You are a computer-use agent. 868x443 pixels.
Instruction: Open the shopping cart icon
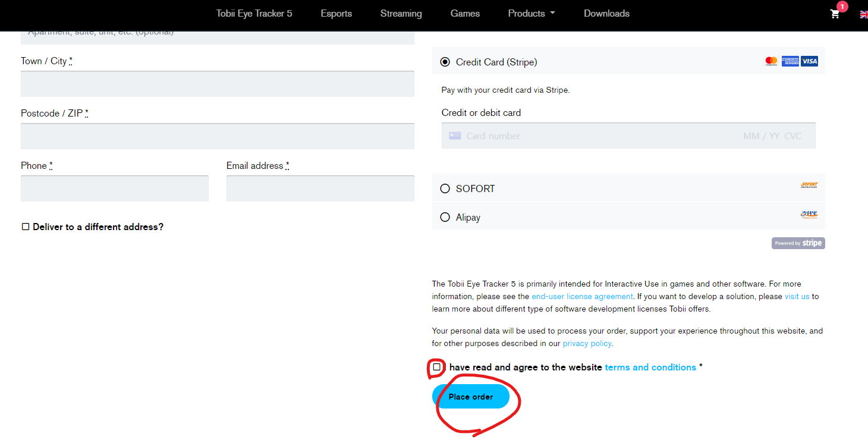click(x=835, y=14)
